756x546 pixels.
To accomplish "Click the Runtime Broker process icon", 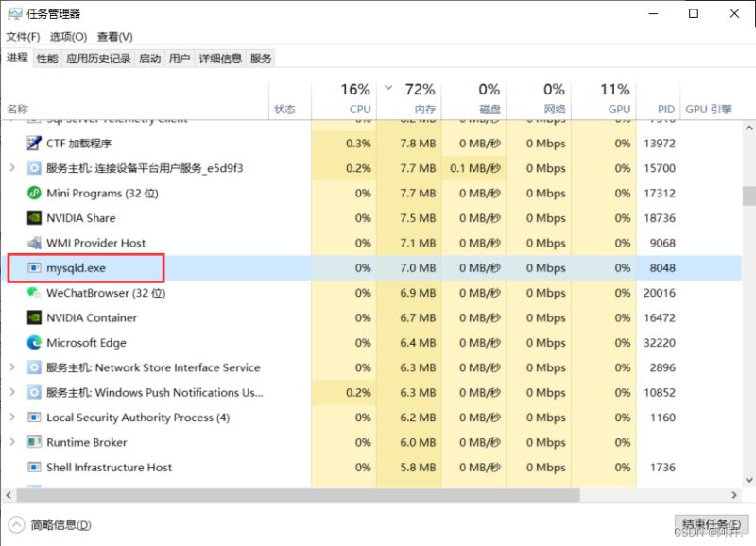I will coord(33,442).
